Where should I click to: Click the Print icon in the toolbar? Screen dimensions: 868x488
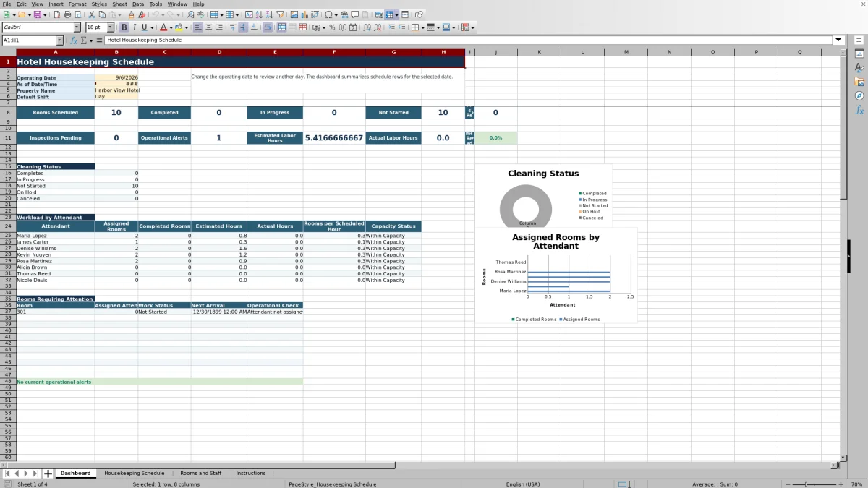(x=67, y=14)
